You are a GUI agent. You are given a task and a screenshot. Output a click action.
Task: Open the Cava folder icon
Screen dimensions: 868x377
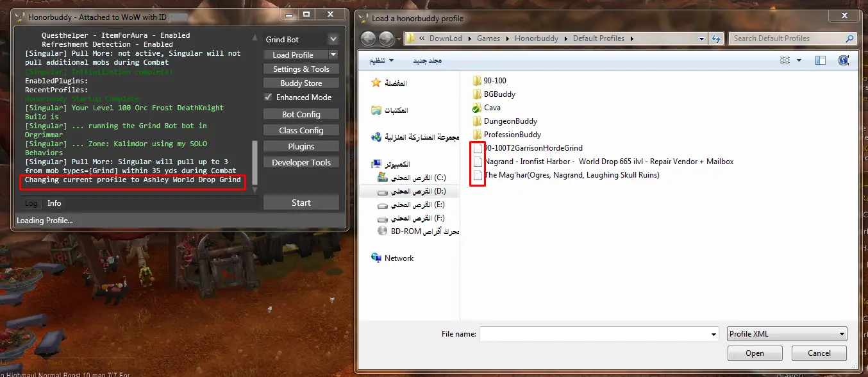(x=476, y=108)
